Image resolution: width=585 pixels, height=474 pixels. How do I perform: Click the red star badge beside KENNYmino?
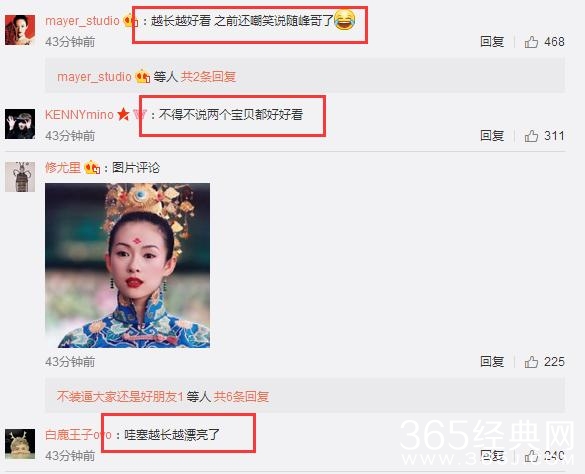[x=123, y=114]
